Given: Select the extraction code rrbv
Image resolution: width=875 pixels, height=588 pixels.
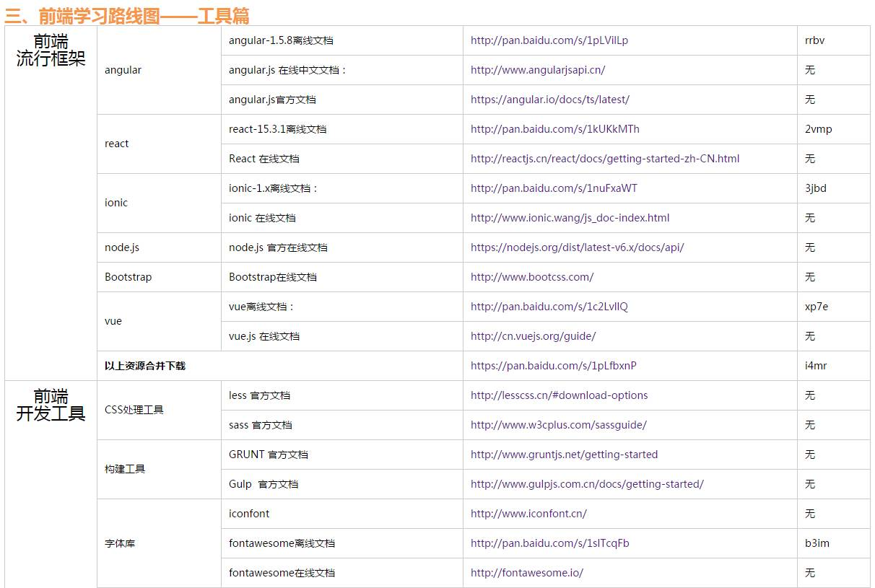Looking at the screenshot, I should coord(814,40).
